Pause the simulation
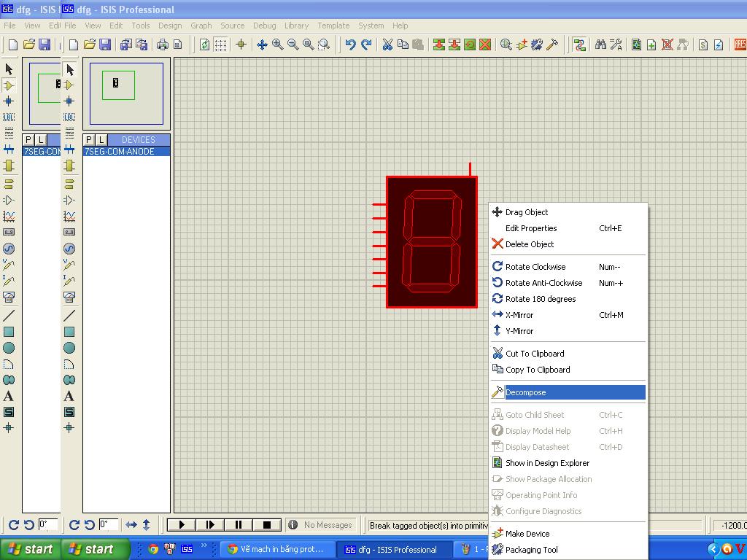The height and width of the screenshot is (560, 747). (239, 524)
